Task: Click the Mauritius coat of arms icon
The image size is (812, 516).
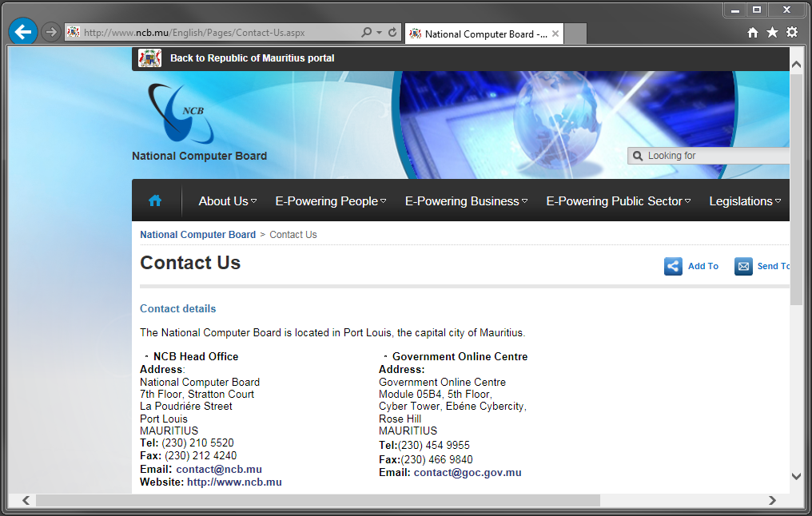Action: tap(149, 58)
